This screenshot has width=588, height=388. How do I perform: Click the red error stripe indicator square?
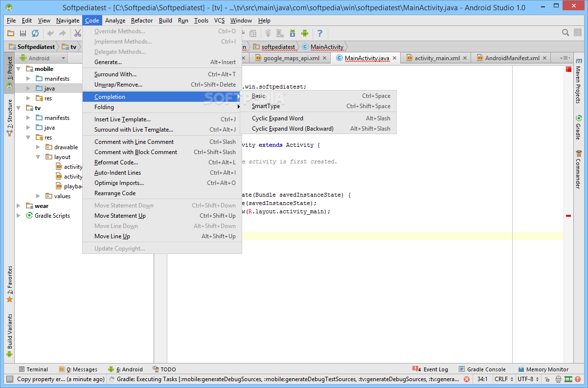point(568,69)
